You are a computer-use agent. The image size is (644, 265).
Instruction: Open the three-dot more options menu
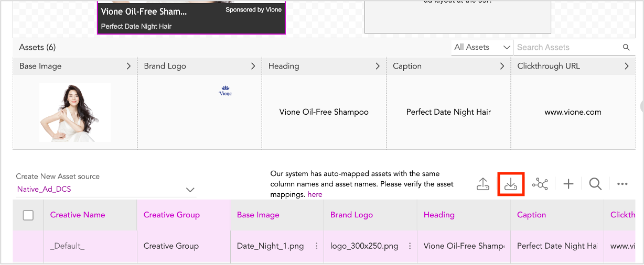[x=622, y=184]
